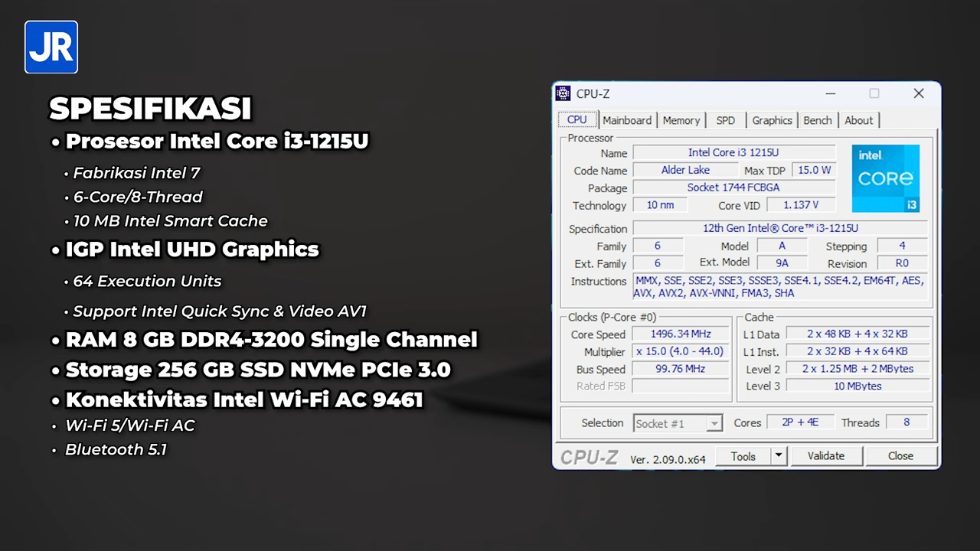Select the CPU tab
Screen dimensions: 980x551
[577, 120]
